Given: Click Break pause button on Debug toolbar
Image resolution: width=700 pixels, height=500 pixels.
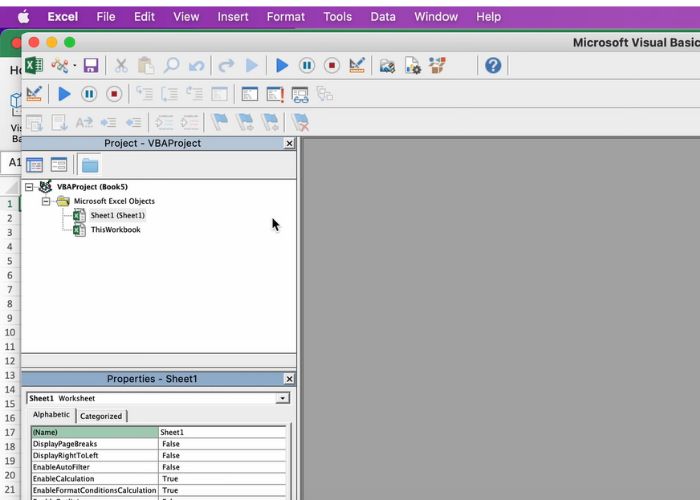Looking at the screenshot, I should pos(89,94).
